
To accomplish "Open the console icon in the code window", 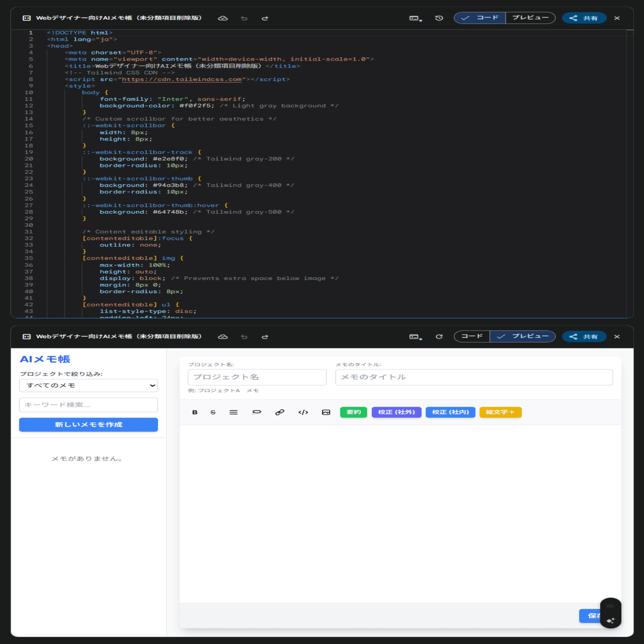I will [416, 18].
